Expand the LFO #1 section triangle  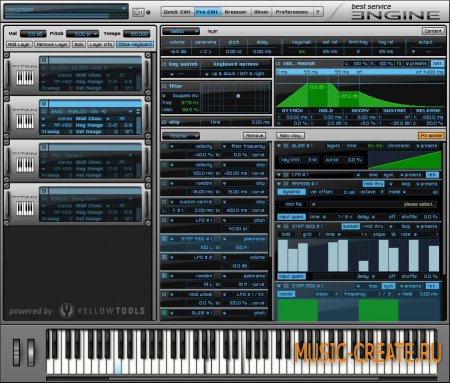click(279, 175)
